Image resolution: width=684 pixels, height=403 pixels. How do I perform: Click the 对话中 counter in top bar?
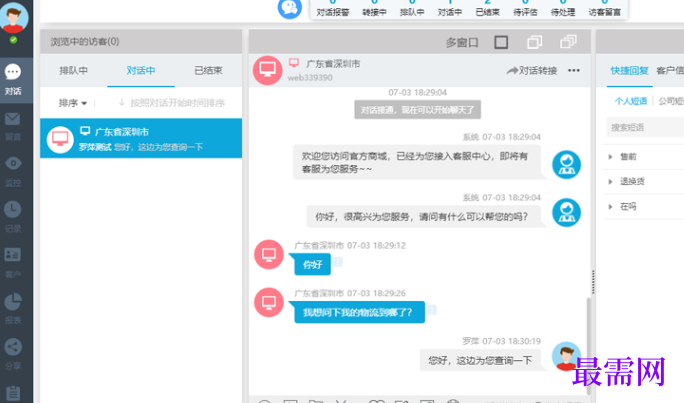[450, 9]
